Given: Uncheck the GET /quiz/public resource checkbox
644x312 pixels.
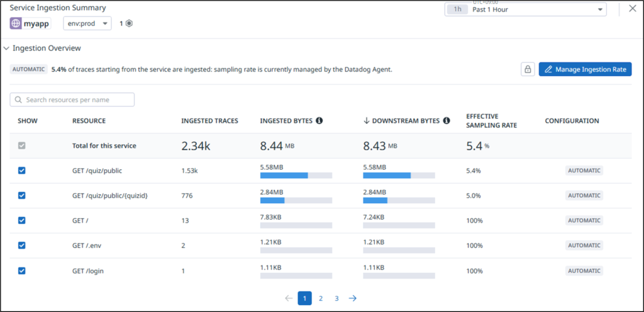Looking at the screenshot, I should pos(22,170).
